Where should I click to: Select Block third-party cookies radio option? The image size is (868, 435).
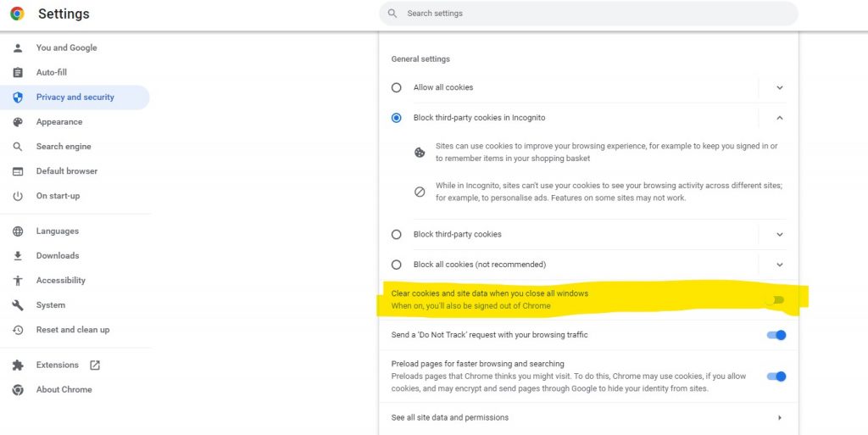(396, 234)
